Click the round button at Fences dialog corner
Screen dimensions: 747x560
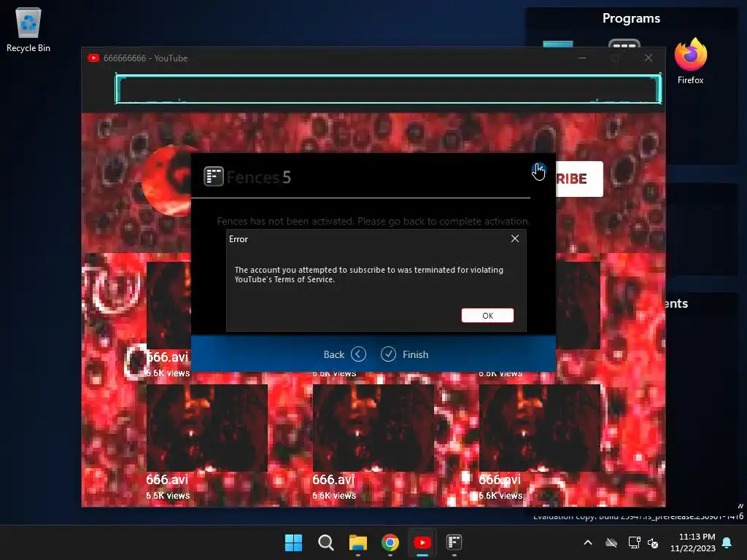[538, 171]
